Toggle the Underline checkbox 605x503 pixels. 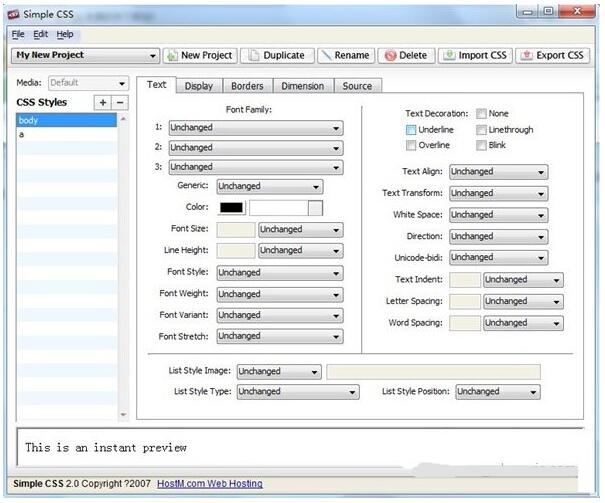[x=411, y=130]
